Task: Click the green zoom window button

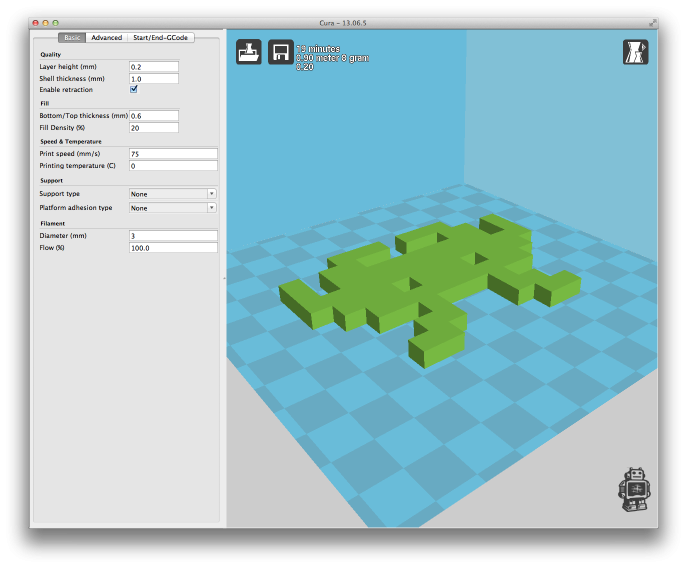Action: pyautogui.click(x=56, y=23)
